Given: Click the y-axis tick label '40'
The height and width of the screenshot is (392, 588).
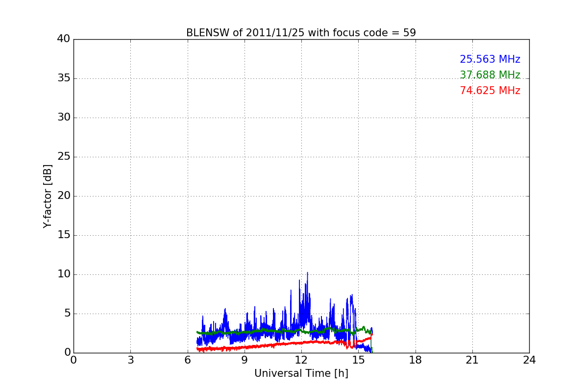Looking at the screenshot, I should click(64, 39).
